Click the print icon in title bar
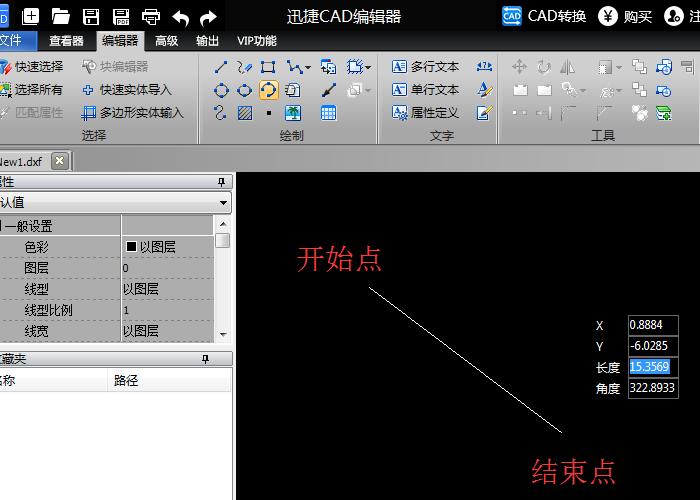Viewport: 700px width, 500px height. [x=151, y=17]
